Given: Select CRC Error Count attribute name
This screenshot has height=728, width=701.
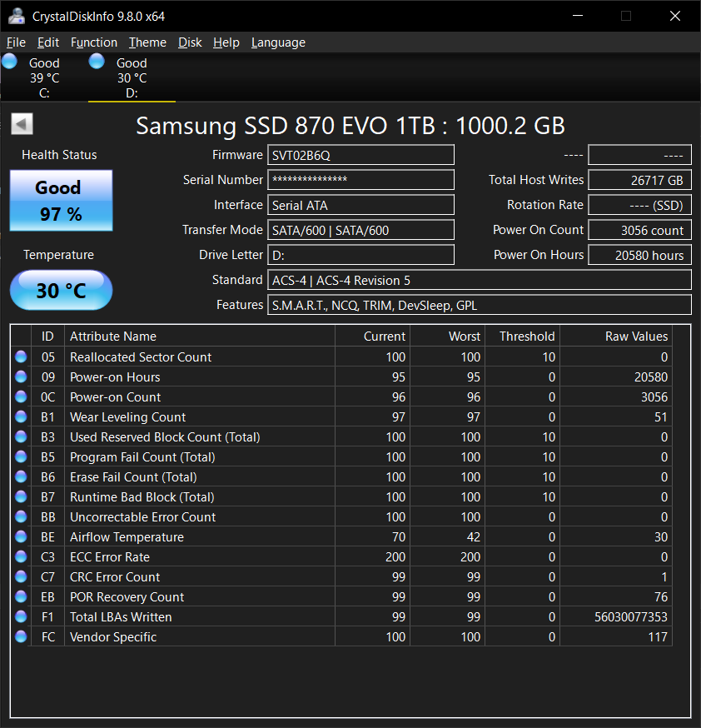Looking at the screenshot, I should click(115, 576).
